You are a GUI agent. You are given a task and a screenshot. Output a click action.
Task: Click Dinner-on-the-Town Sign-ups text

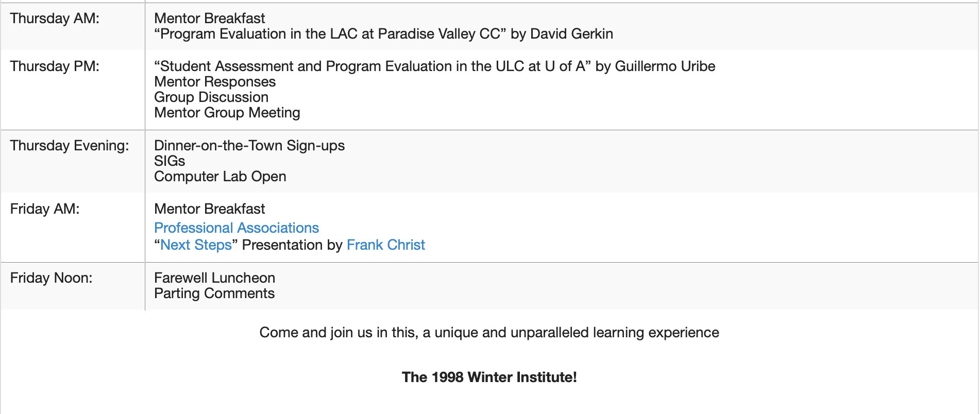[x=249, y=146]
